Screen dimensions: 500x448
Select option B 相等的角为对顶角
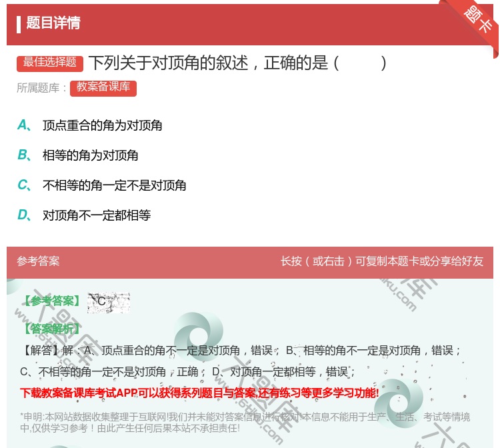coord(90,155)
